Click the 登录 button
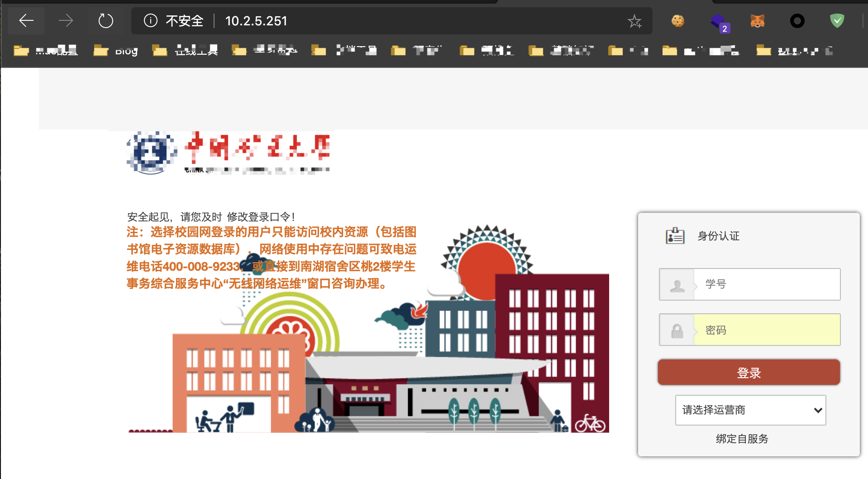The width and height of the screenshot is (868, 479). (x=749, y=373)
